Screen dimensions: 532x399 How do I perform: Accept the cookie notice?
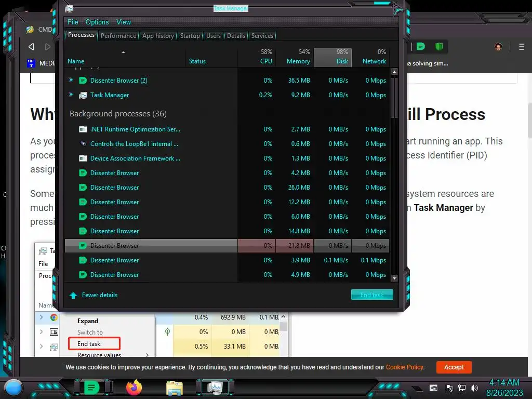(x=454, y=367)
